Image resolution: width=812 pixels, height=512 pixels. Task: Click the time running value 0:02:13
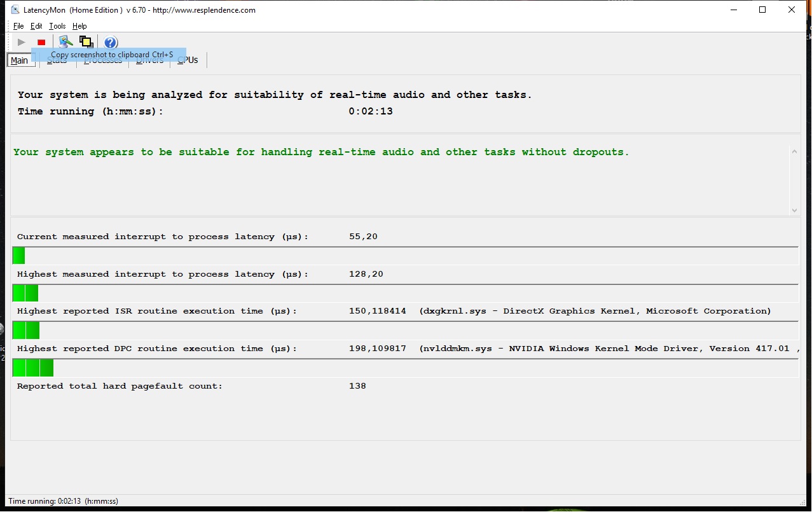371,111
